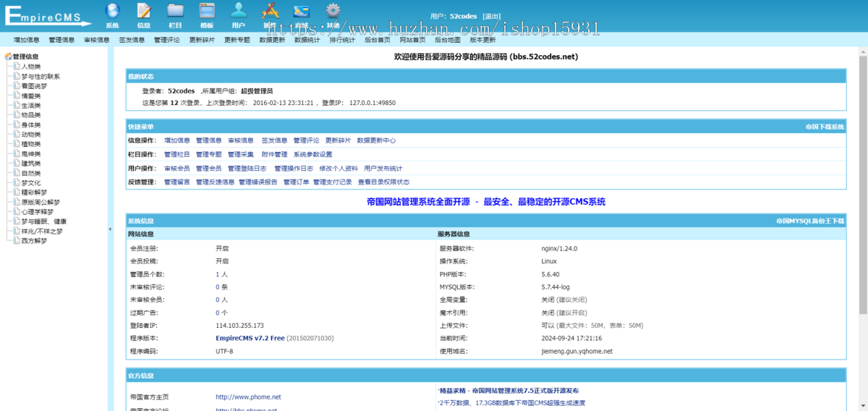
Task: Open the 插件 tools icon module
Action: (x=270, y=15)
